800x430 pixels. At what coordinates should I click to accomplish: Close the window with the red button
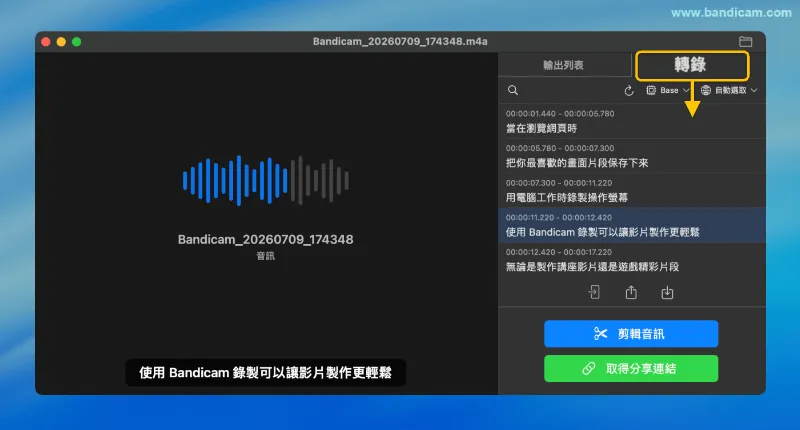(x=46, y=42)
